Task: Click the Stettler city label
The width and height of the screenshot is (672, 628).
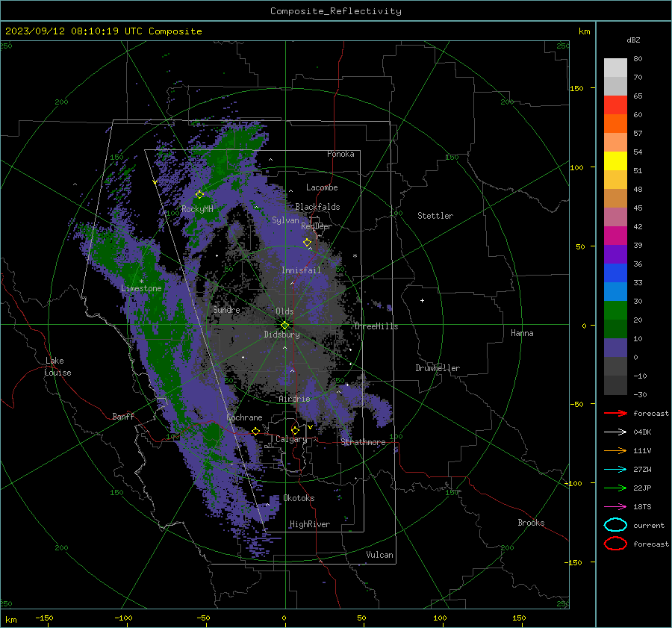Action: click(x=435, y=216)
